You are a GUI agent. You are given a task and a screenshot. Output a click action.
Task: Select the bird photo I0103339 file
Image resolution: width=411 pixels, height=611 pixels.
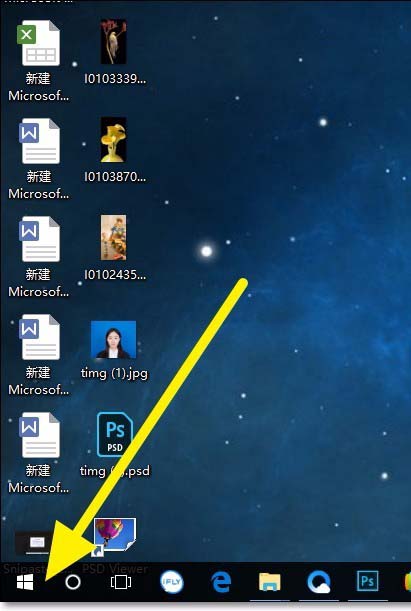click(114, 53)
